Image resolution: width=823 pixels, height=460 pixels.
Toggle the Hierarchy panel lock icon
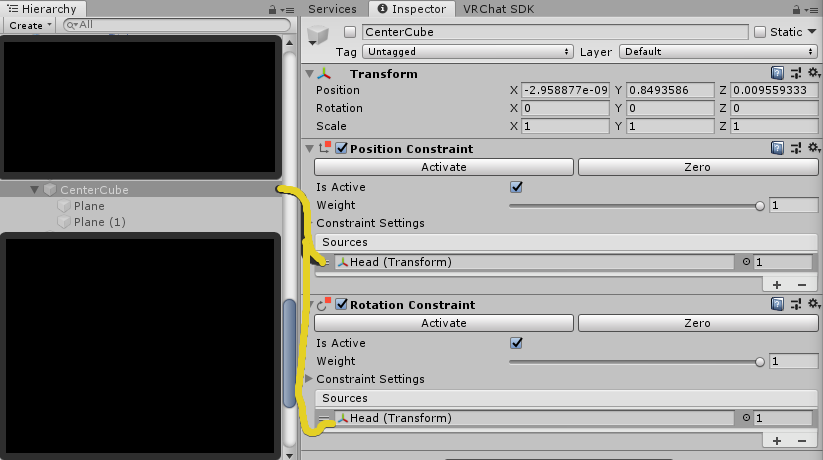[272, 9]
